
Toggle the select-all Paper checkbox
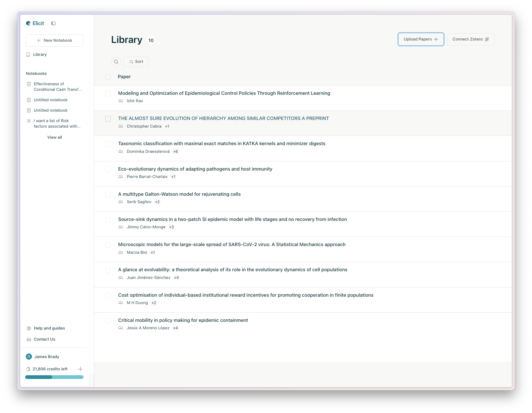[x=108, y=77]
